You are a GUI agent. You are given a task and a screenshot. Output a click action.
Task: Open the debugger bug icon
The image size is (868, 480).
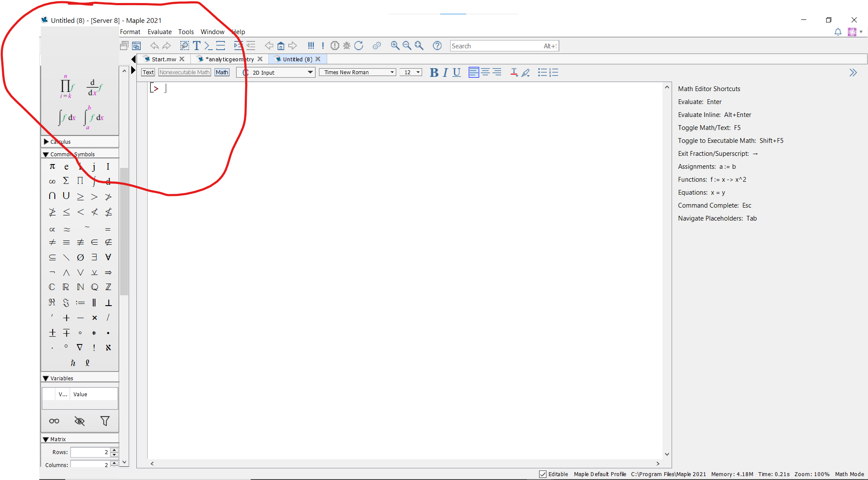[x=347, y=46]
